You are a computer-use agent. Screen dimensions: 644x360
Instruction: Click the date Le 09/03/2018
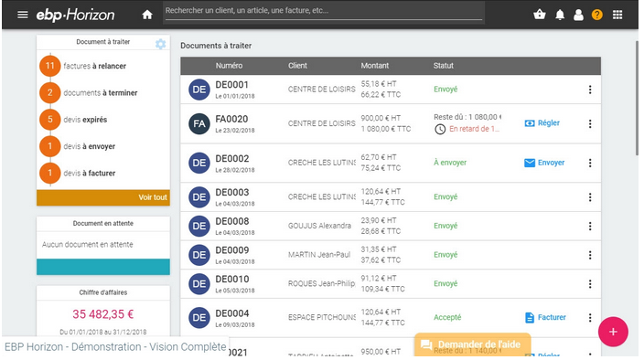tap(235, 325)
